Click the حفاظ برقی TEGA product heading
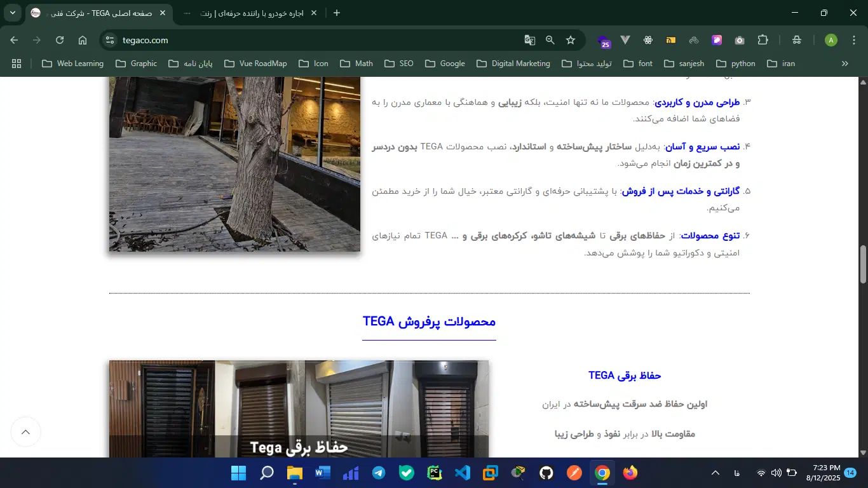The height and width of the screenshot is (488, 868). click(x=625, y=376)
